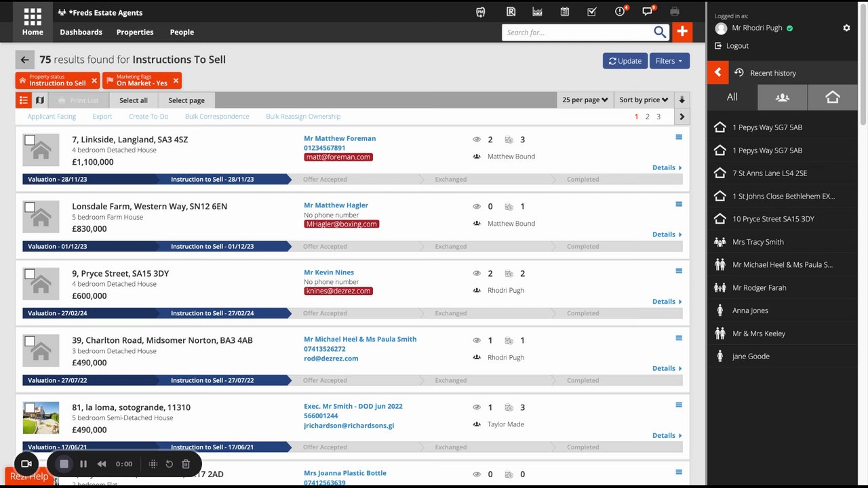Toggle camera in recorder widget
This screenshot has height=488, width=868.
pos(26,464)
